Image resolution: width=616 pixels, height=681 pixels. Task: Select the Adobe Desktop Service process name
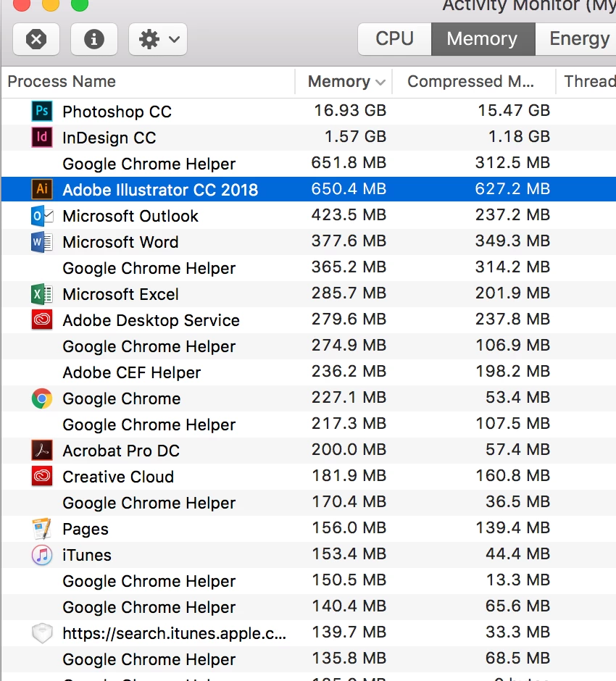(x=151, y=320)
